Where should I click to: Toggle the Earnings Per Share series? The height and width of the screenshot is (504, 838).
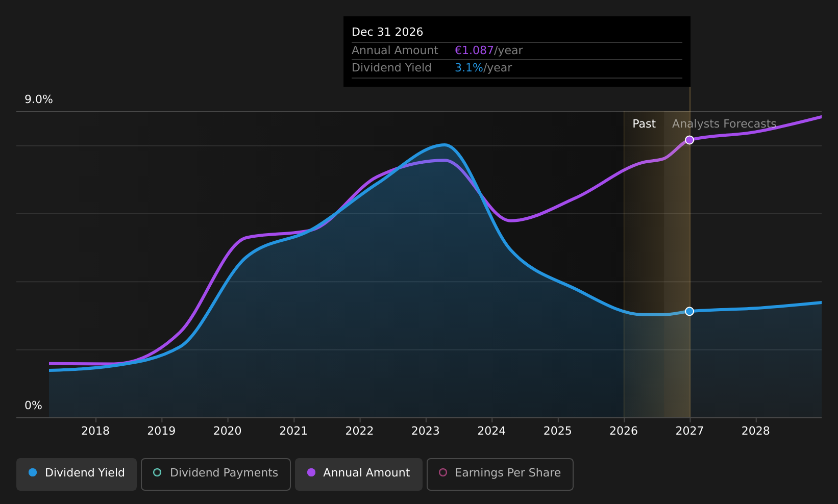pos(500,474)
